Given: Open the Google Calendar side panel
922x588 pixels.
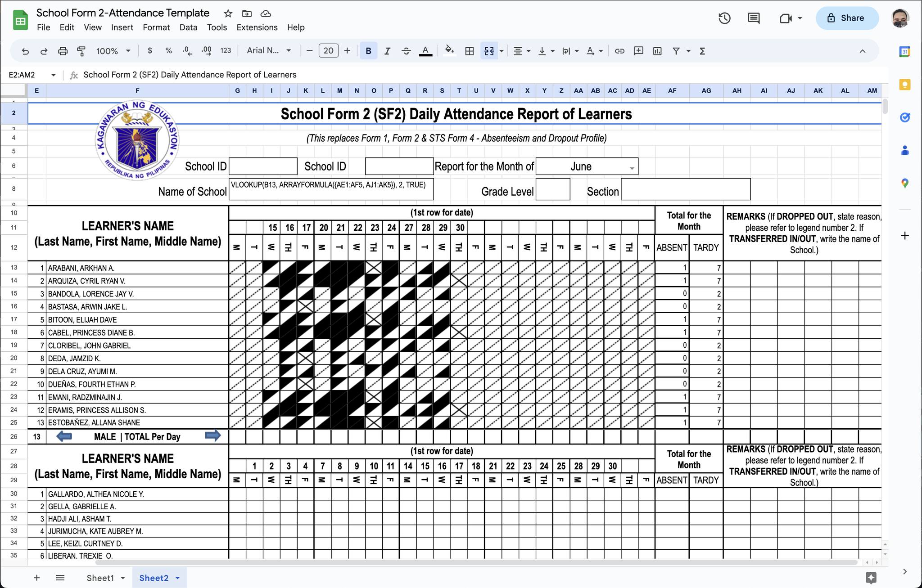Looking at the screenshot, I should click(x=905, y=52).
